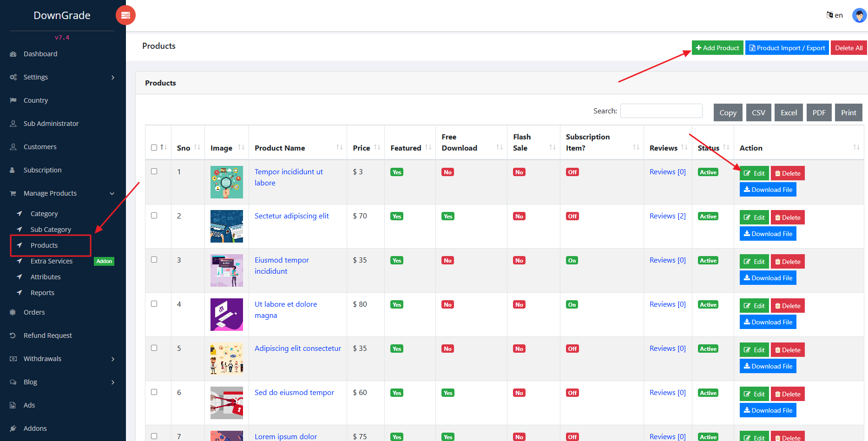This screenshot has height=441, width=868.
Task: Open Reviews [2] link for Sectetur product
Action: pos(667,216)
